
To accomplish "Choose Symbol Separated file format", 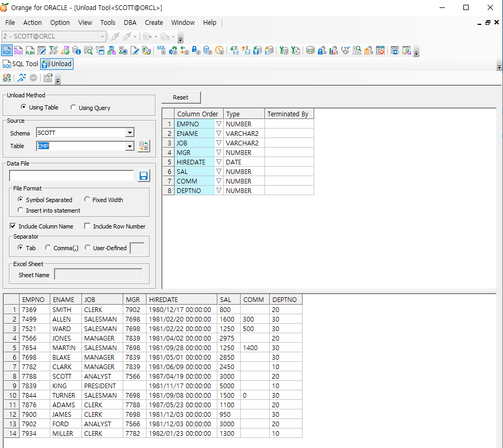I will [x=20, y=199].
